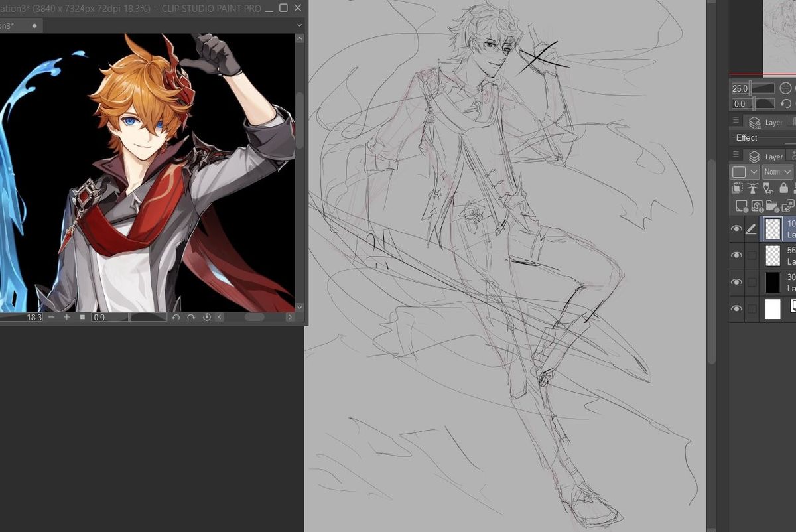Select the black 30% layer thumbnail

pyautogui.click(x=773, y=282)
